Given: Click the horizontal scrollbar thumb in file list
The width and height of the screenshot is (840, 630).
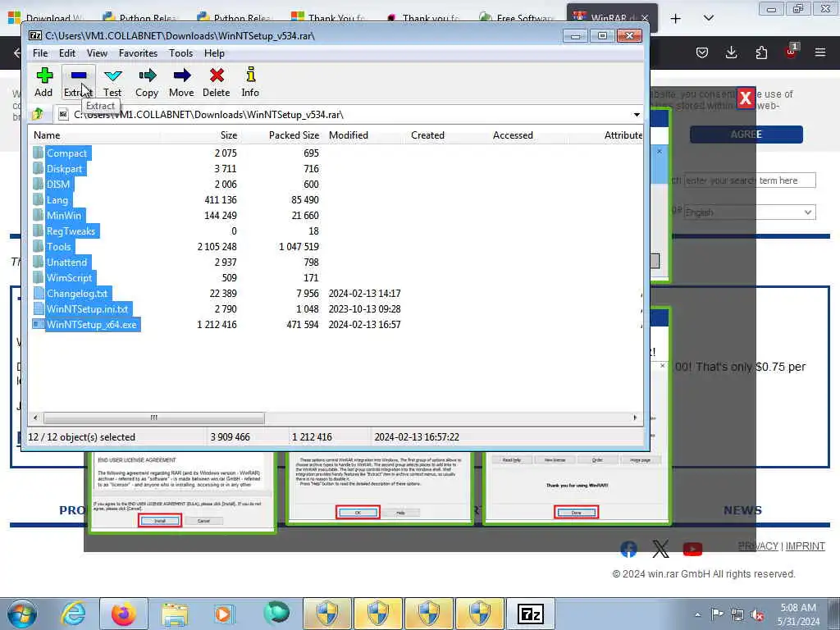Looking at the screenshot, I should [153, 418].
